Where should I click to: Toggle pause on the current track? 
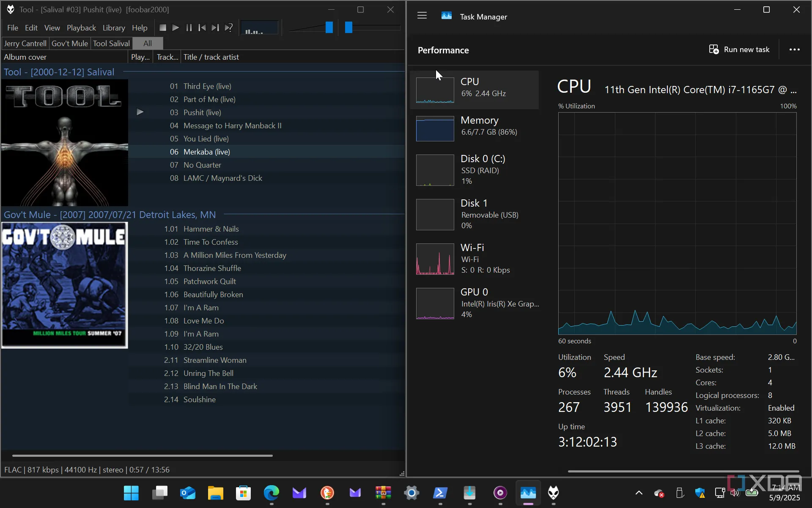pos(189,28)
